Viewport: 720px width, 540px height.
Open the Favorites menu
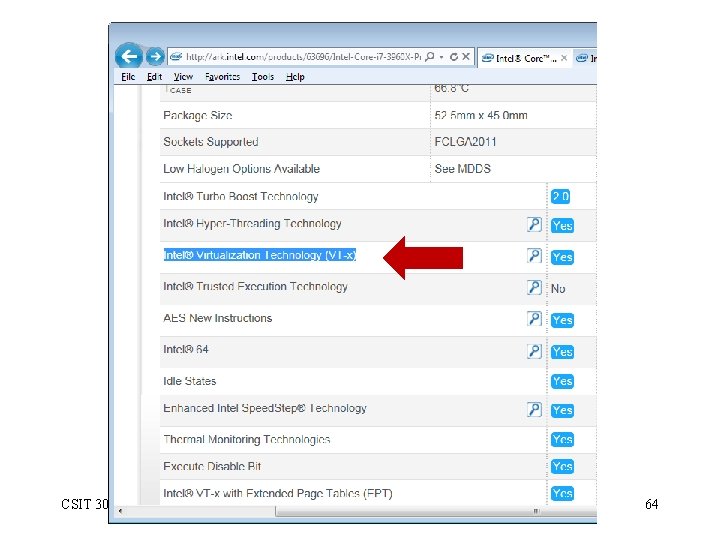[222, 77]
